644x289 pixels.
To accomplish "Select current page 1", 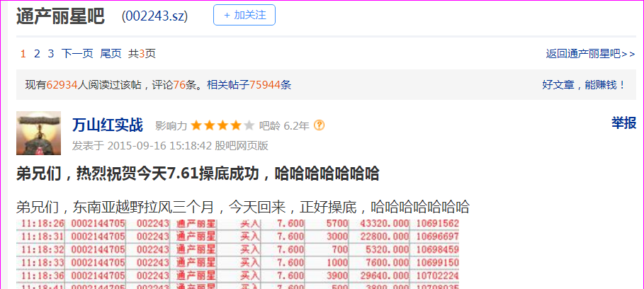I will [x=23, y=54].
